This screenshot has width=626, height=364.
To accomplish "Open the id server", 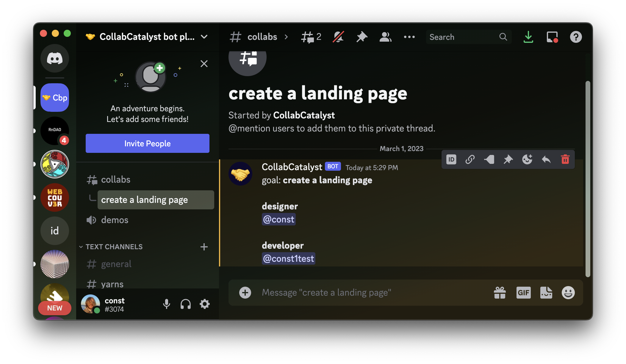I will [x=55, y=231].
